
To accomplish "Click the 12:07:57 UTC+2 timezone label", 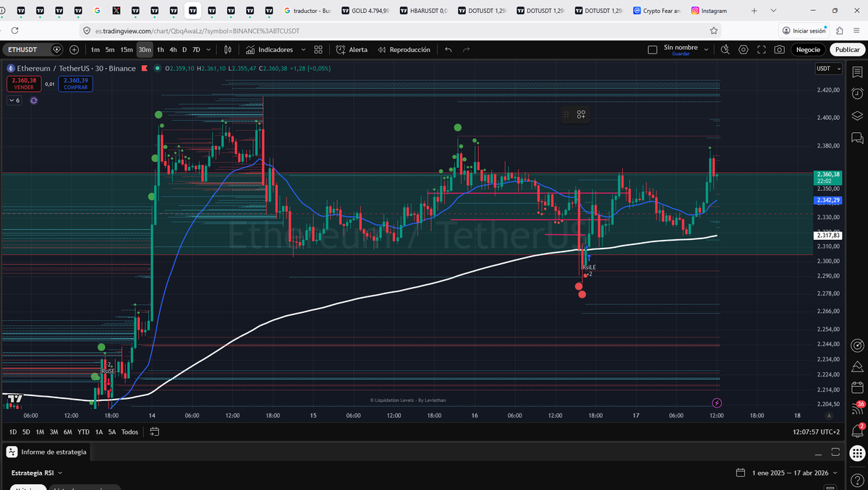I will 816,431.
